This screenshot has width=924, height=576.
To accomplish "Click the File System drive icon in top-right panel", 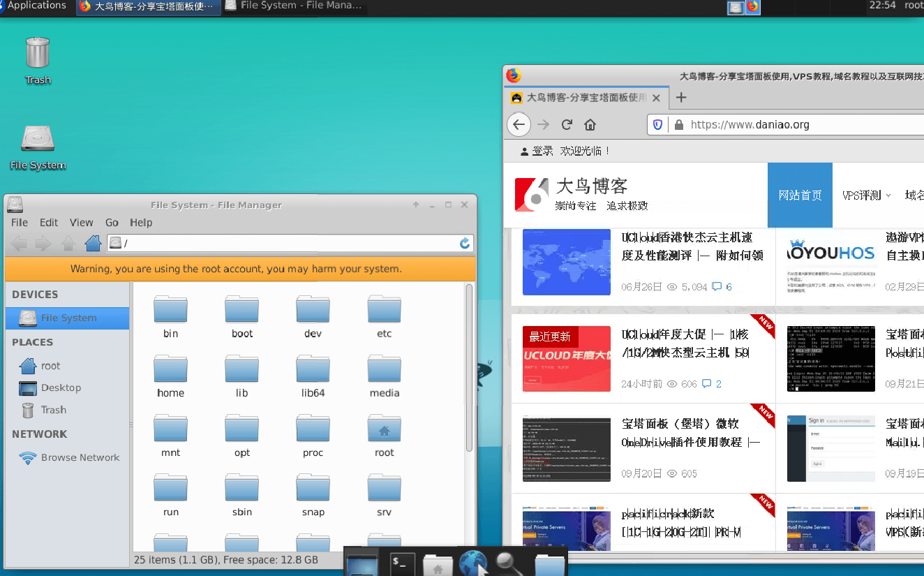I will click(736, 7).
